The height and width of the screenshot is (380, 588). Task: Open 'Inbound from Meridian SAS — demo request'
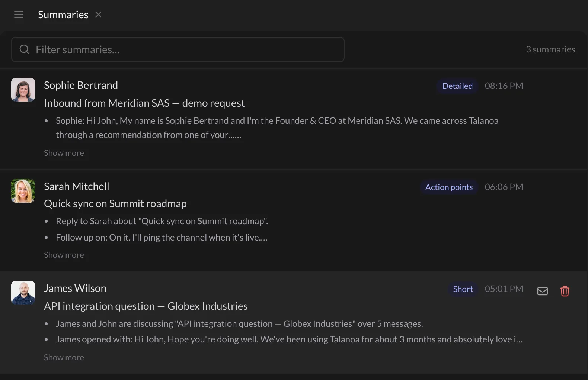coord(144,103)
